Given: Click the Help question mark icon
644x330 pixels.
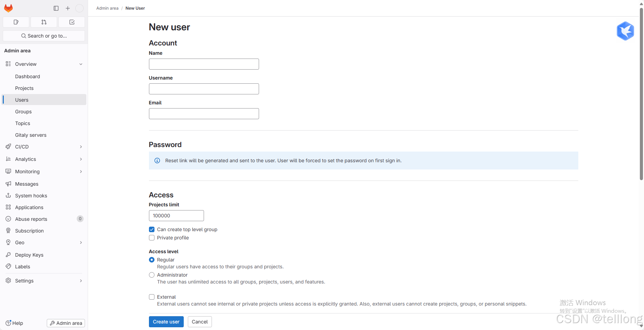Looking at the screenshot, I should click(8, 323).
